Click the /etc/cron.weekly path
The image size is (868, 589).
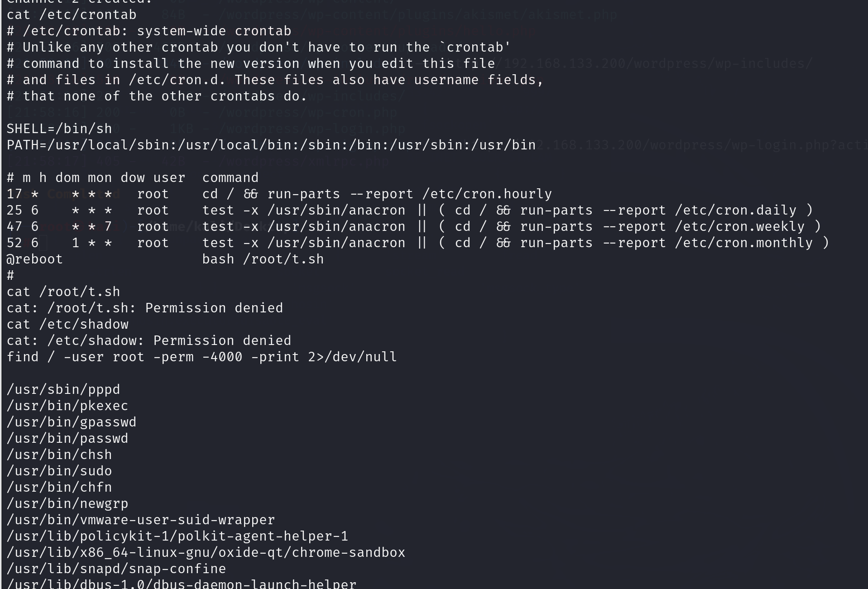point(740,226)
